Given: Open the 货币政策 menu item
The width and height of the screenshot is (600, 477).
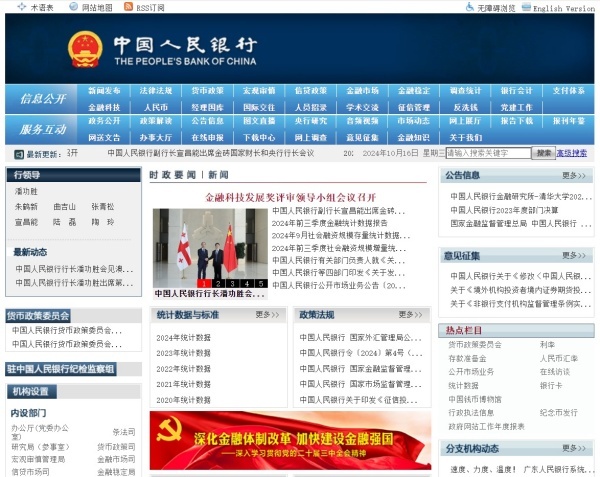Looking at the screenshot, I should 207,91.
